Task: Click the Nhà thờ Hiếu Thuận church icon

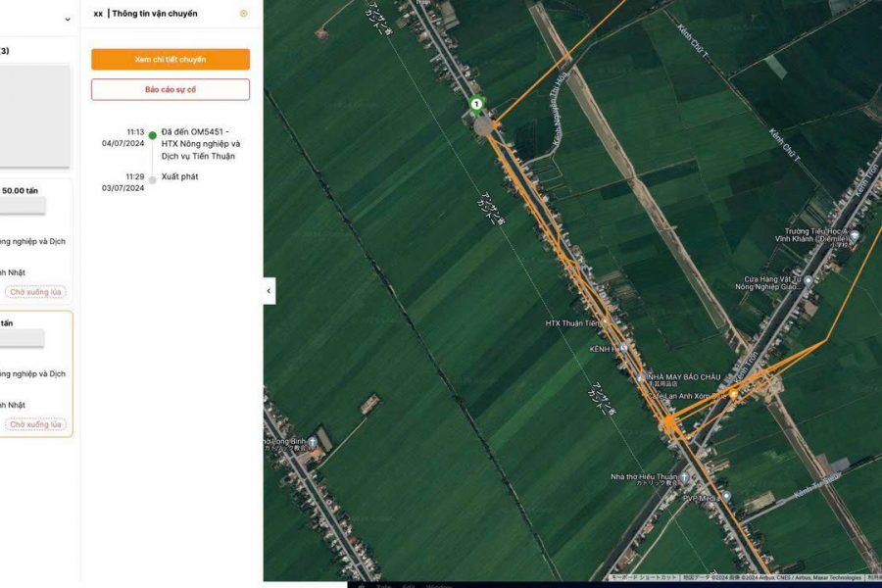Action: tap(685, 477)
